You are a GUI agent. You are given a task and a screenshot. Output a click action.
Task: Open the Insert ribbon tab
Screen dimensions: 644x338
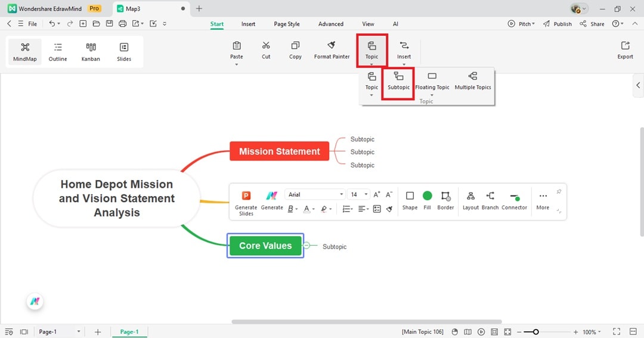(x=248, y=24)
